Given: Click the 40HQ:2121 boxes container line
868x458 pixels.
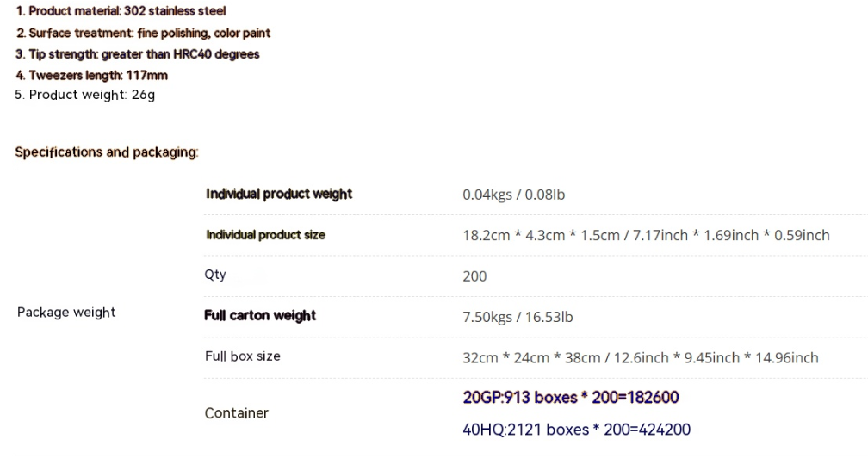Looking at the screenshot, I should click(x=576, y=429).
